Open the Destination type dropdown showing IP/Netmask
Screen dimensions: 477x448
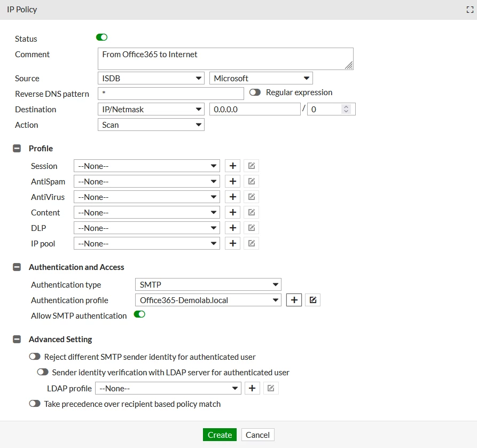pos(151,110)
